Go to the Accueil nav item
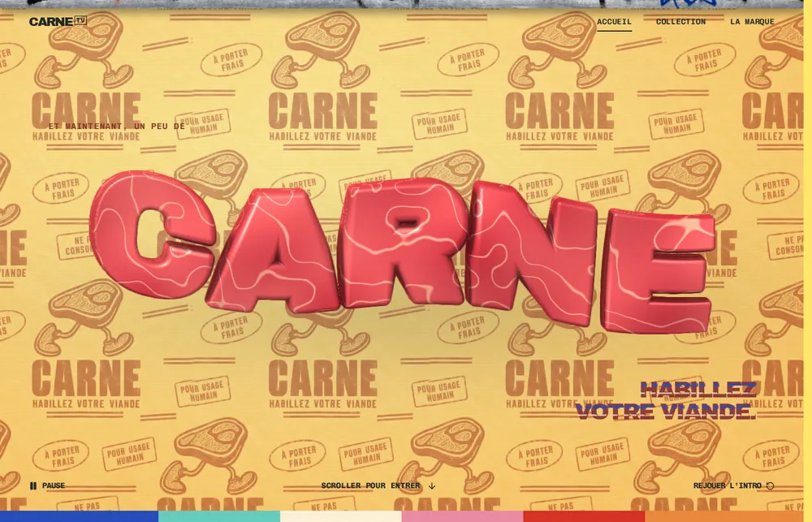812x522 pixels. click(614, 22)
